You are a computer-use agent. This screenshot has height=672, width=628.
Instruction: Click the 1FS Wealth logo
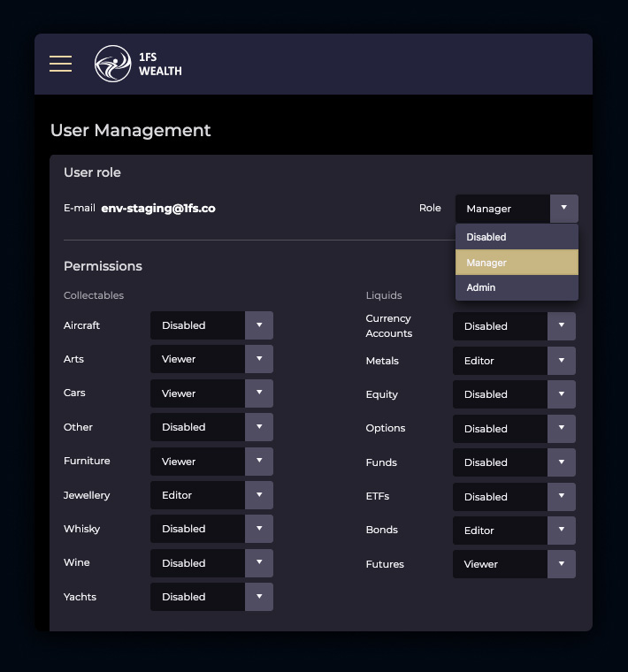pyautogui.click(x=138, y=64)
